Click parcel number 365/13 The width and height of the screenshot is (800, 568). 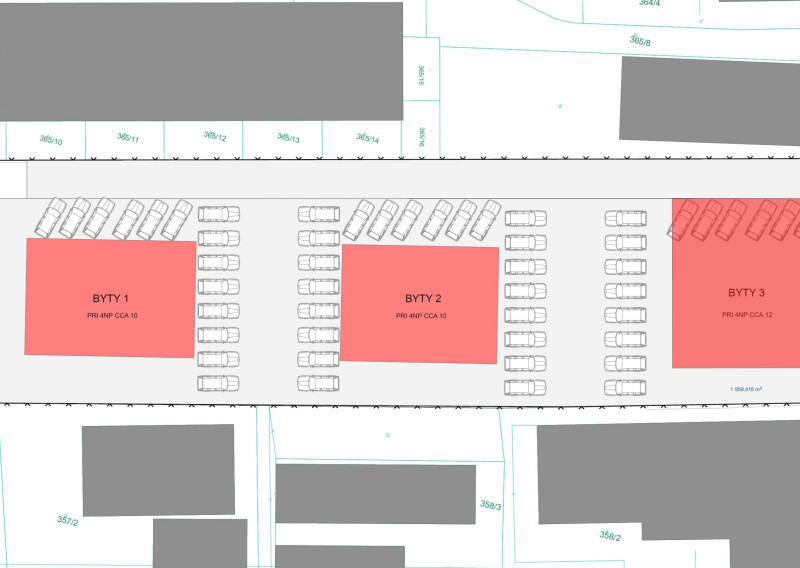tap(288, 138)
